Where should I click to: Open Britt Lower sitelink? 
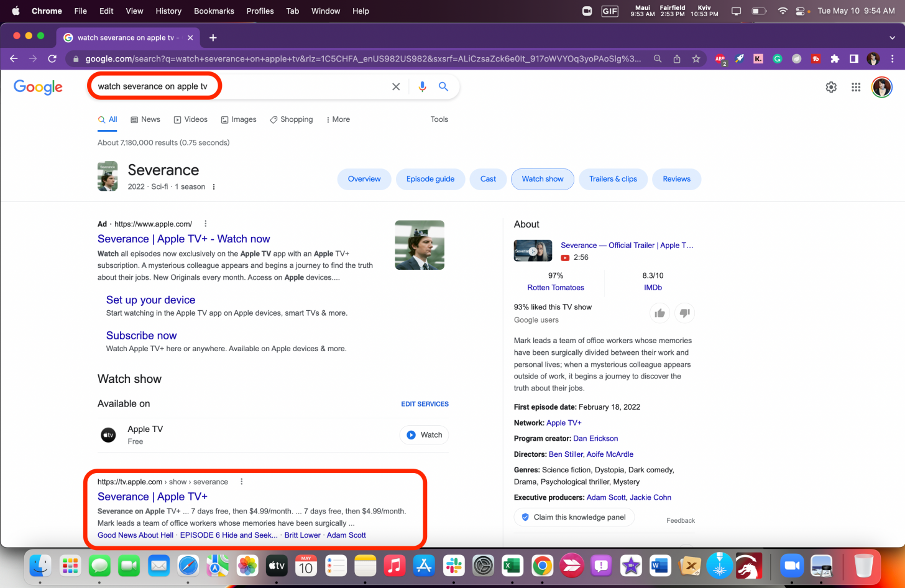pyautogui.click(x=303, y=535)
